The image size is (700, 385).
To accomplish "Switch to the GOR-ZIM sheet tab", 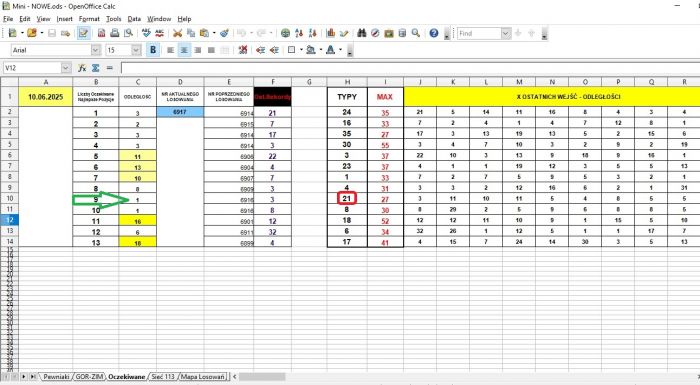I will [x=89, y=377].
